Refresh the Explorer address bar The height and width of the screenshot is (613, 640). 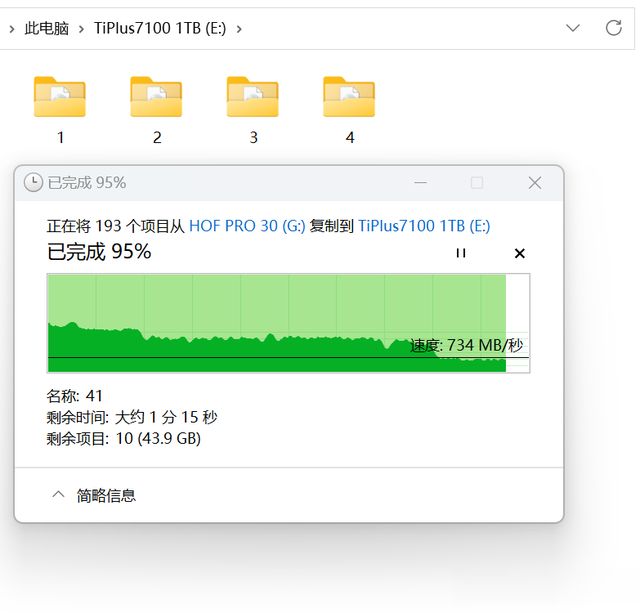tap(613, 28)
